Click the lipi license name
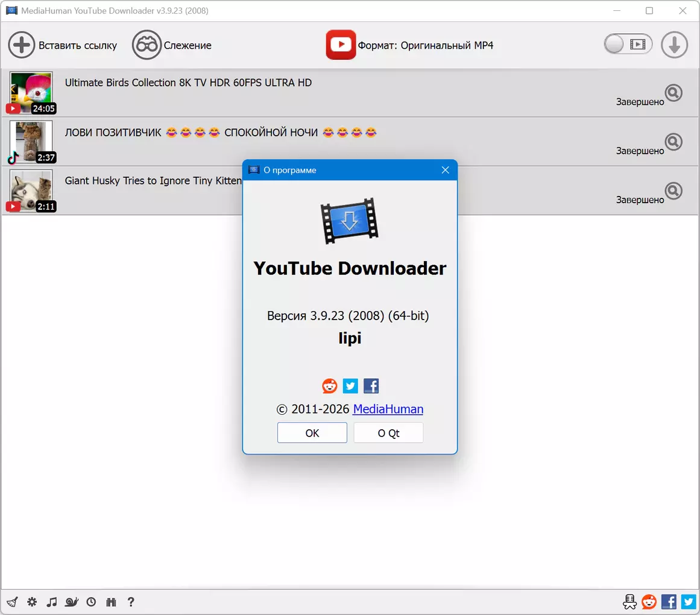The width and height of the screenshot is (700, 615). tap(350, 338)
